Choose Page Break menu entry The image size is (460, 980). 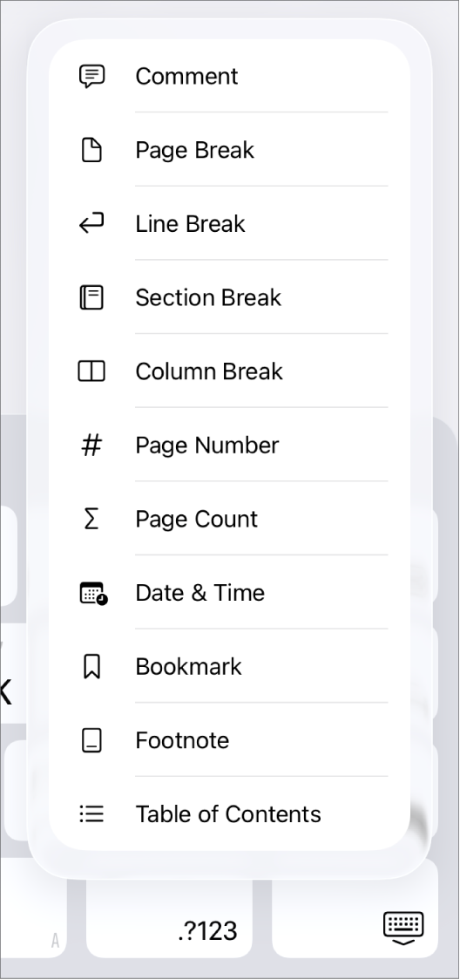229,150
